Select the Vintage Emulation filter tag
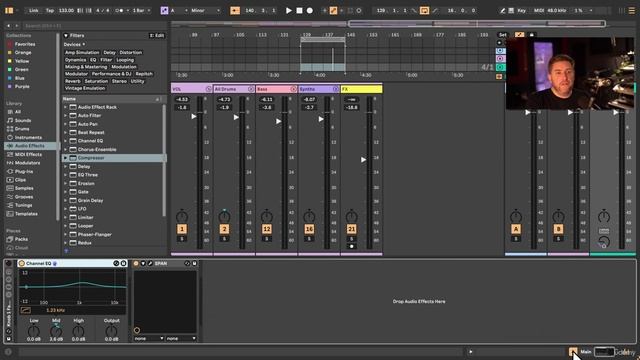Image resolution: width=640 pixels, height=360 pixels. coord(85,88)
